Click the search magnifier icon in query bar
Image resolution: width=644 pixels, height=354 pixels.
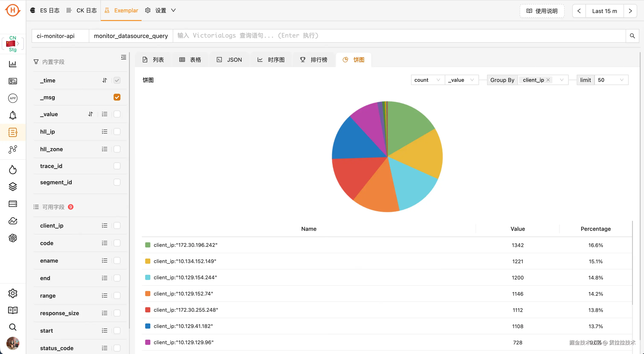tap(632, 36)
